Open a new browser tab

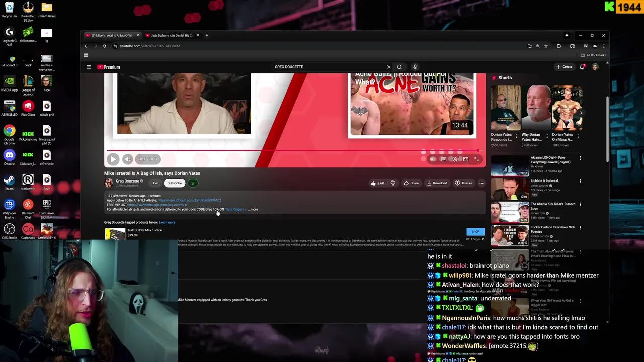coord(207,35)
